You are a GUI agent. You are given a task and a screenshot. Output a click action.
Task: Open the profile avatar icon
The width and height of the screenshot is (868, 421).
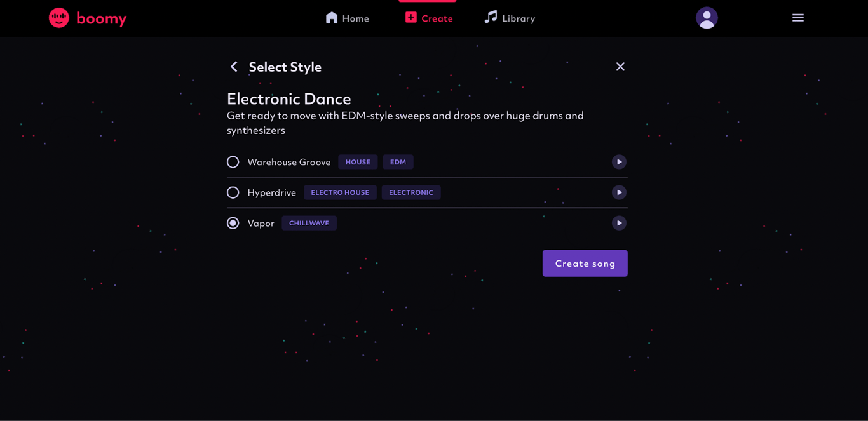(707, 18)
